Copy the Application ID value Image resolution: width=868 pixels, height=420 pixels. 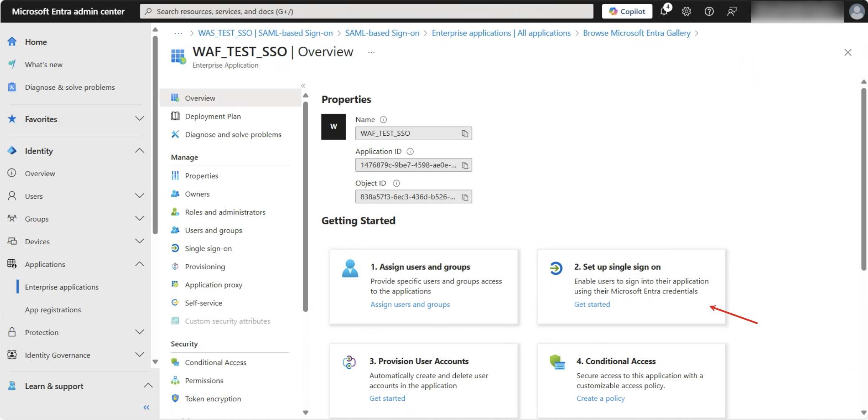coord(465,165)
